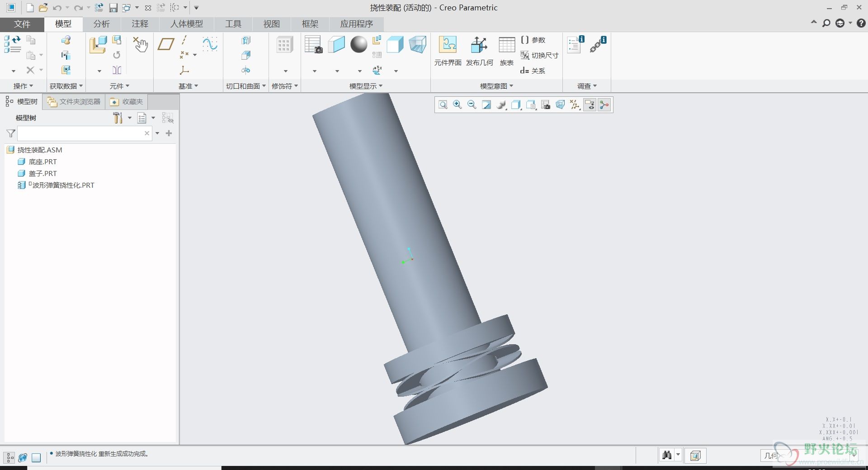Viewport: 868px width, 470px height.
Task: Toggle 切换尺寸 dimension display
Action: click(539, 55)
